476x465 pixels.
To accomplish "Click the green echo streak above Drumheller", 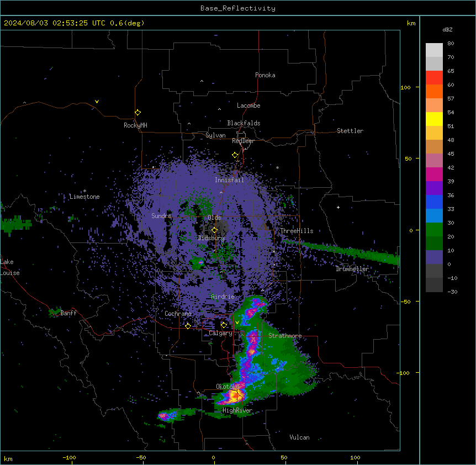I will [x=341, y=251].
